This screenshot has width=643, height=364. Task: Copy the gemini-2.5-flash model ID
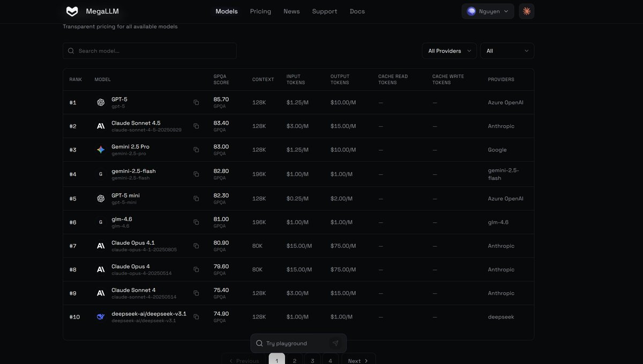tap(196, 174)
